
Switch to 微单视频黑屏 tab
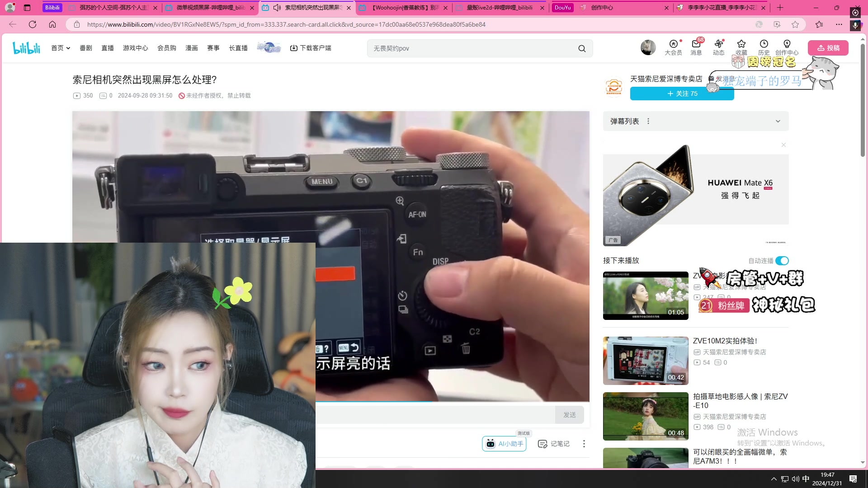click(x=210, y=8)
